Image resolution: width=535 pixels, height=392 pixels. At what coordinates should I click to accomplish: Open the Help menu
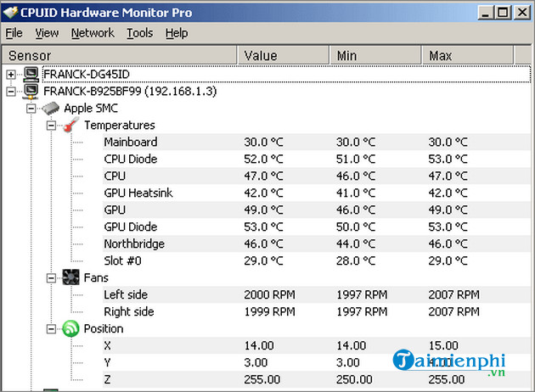click(177, 33)
